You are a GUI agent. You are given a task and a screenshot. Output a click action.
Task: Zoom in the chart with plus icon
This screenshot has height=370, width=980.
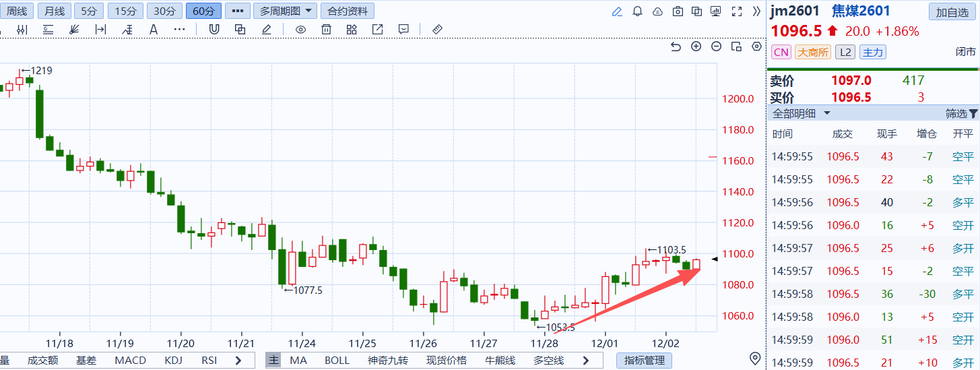click(x=696, y=47)
